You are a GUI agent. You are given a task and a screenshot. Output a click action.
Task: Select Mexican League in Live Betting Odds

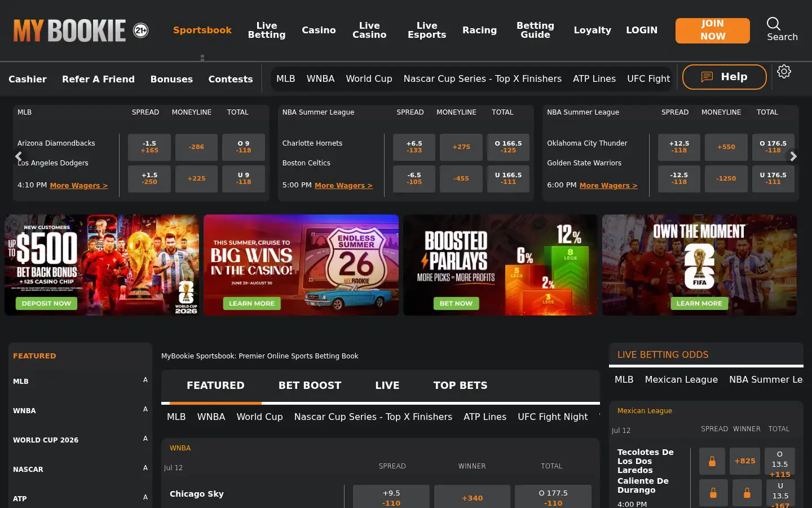[x=681, y=379]
